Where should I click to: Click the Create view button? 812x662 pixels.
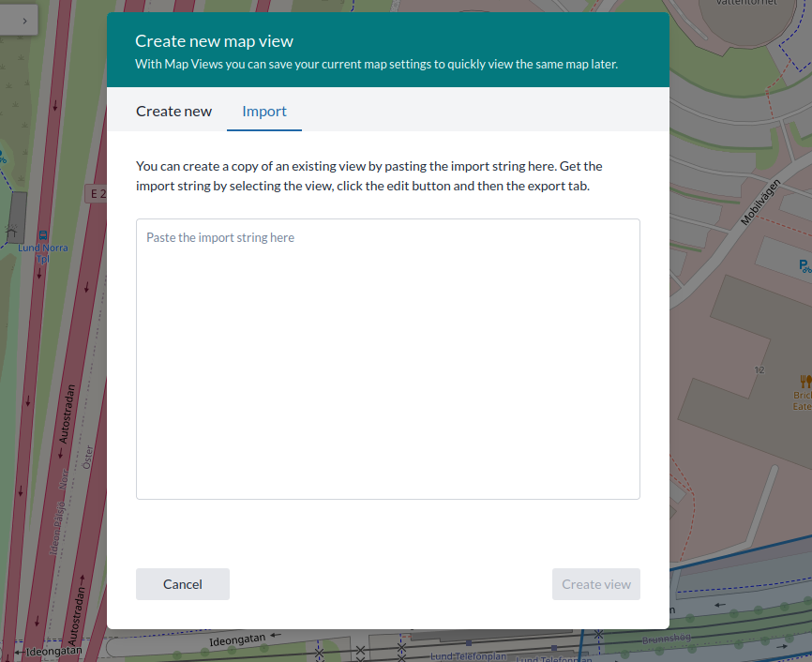[x=596, y=584]
